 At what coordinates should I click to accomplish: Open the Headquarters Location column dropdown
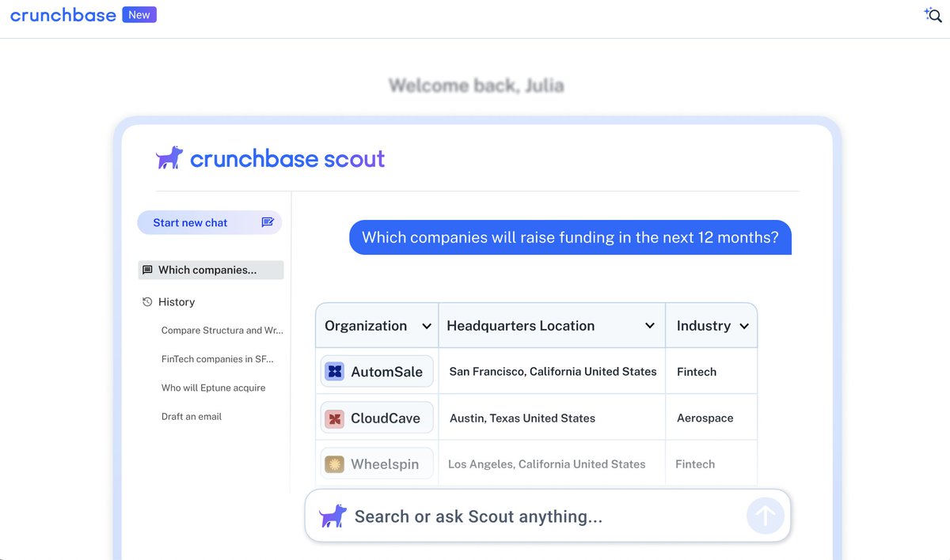(x=650, y=327)
